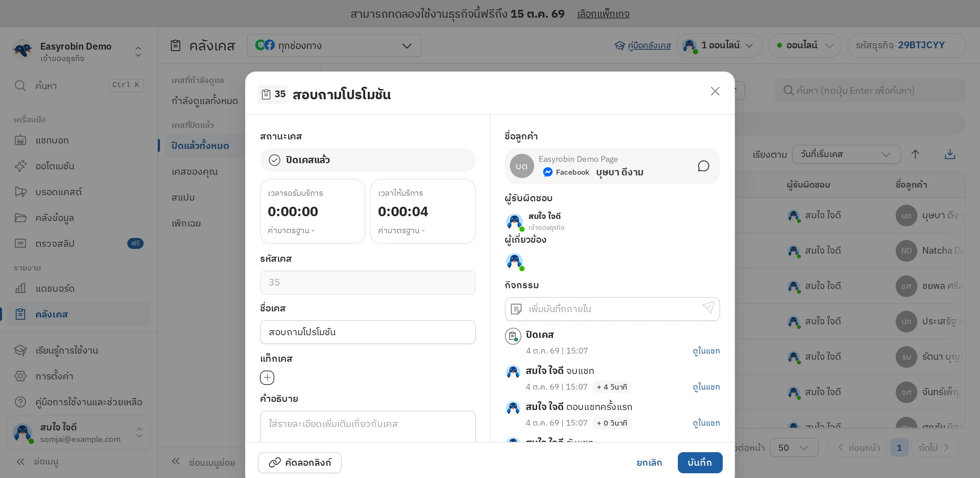Open the ทุกช่องทาง channel dropdown

(x=333, y=46)
